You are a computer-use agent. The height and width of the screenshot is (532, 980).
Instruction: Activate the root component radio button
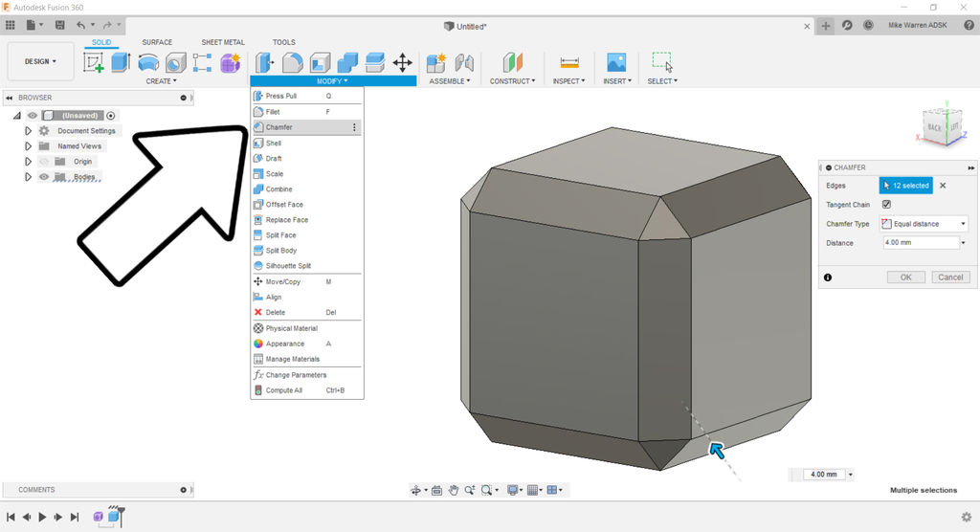point(111,116)
